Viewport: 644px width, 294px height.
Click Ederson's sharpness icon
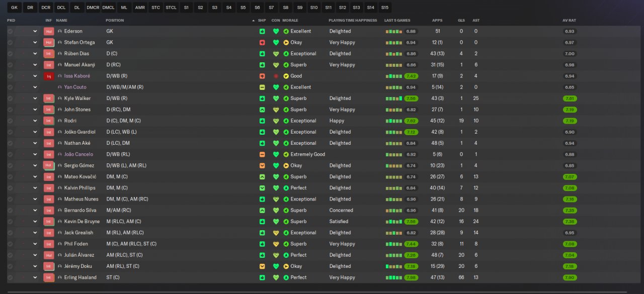262,31
